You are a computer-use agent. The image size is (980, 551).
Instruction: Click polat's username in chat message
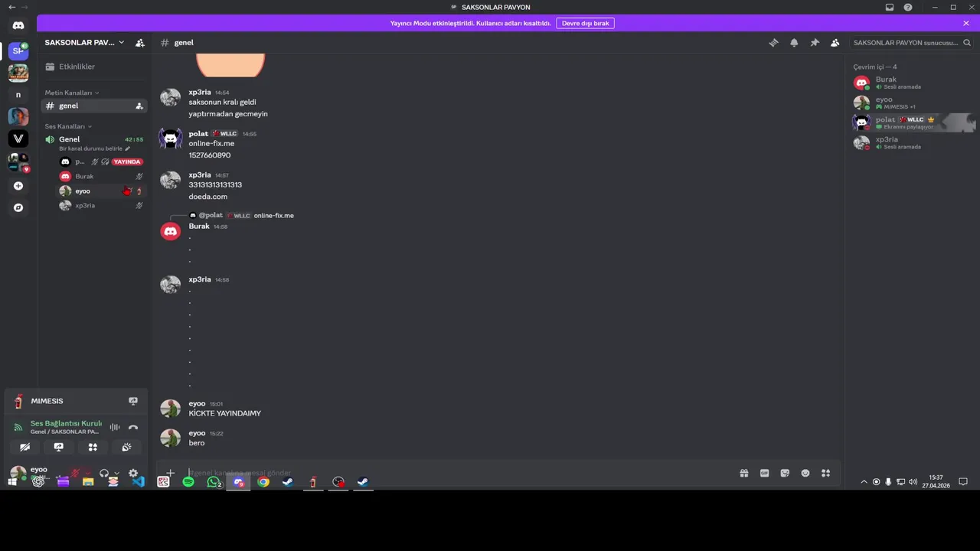coord(198,134)
